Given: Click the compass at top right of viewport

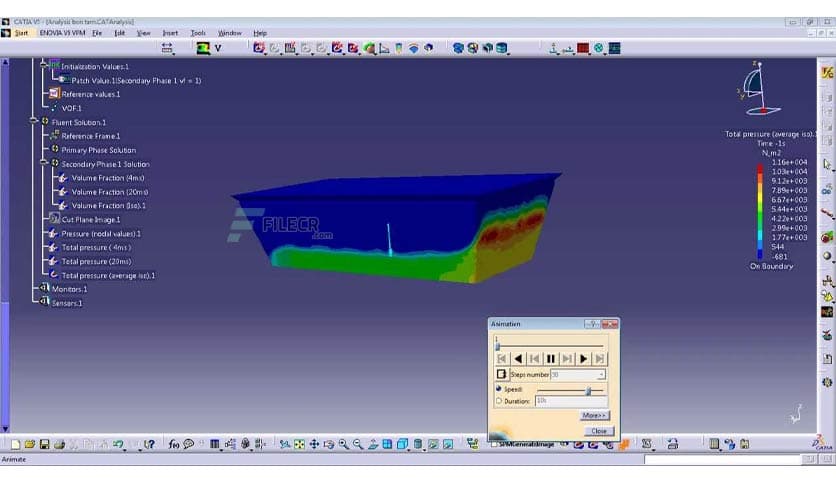Looking at the screenshot, I should coord(759,88).
